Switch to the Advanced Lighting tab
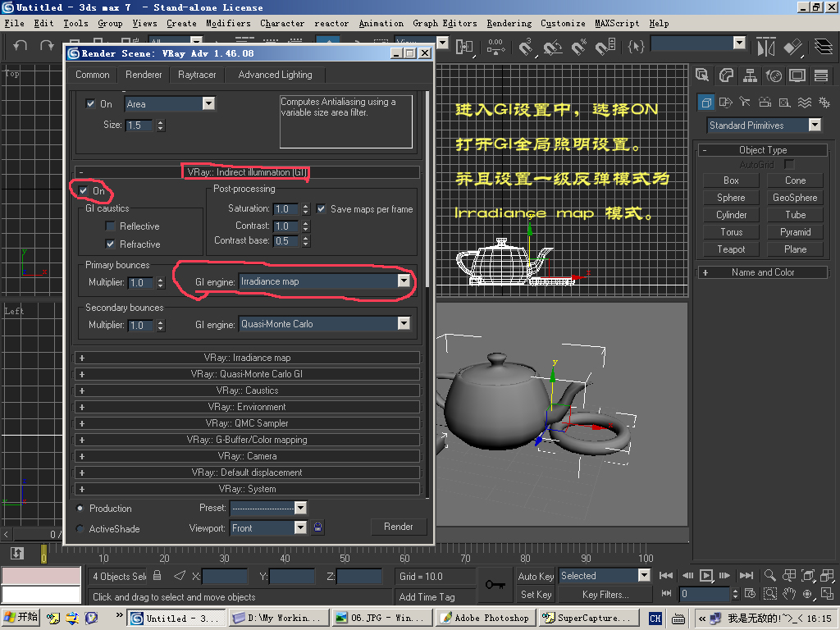 click(x=276, y=75)
